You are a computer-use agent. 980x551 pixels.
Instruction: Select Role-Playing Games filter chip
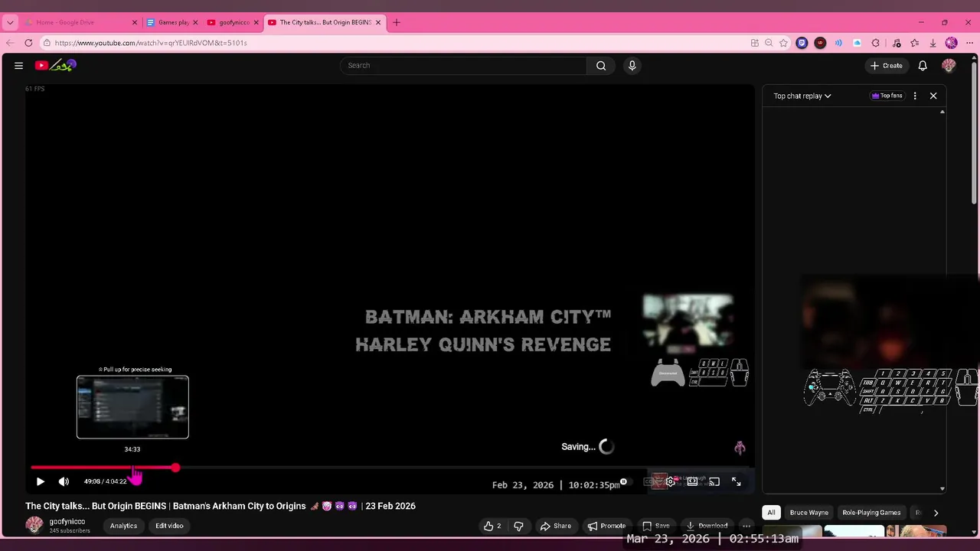[871, 513]
